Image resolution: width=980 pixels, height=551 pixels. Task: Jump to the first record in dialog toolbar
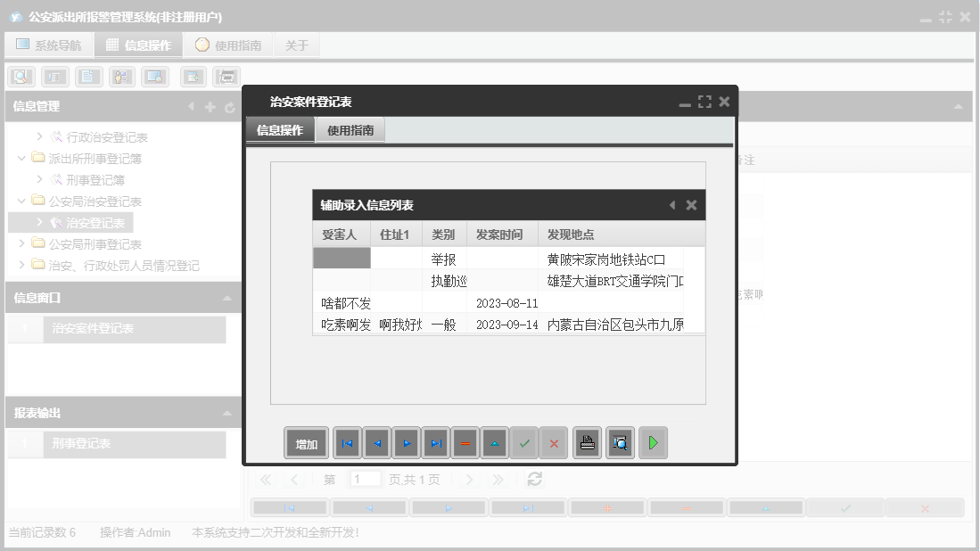click(x=348, y=443)
